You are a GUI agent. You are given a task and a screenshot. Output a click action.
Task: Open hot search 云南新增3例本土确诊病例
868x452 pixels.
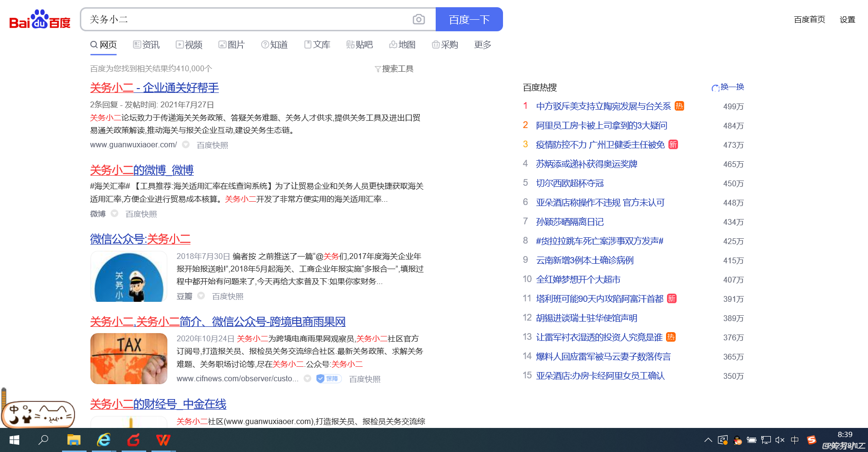tap(585, 260)
